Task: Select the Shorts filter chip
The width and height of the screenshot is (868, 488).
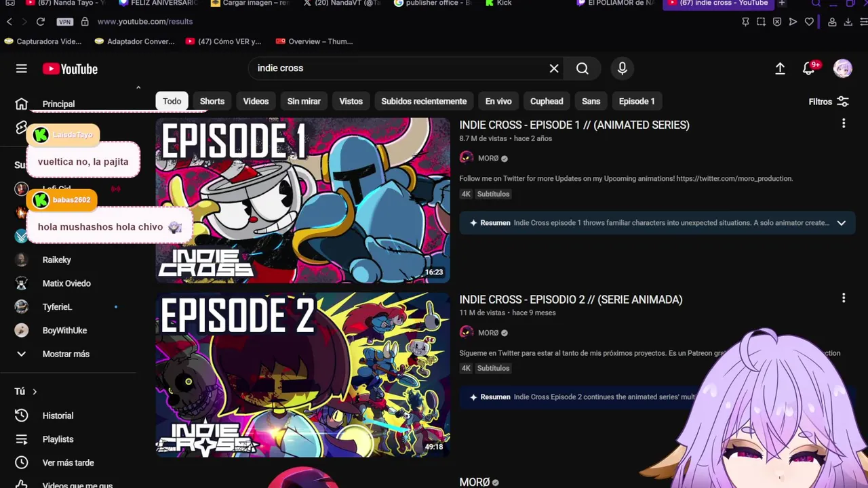Action: point(212,101)
